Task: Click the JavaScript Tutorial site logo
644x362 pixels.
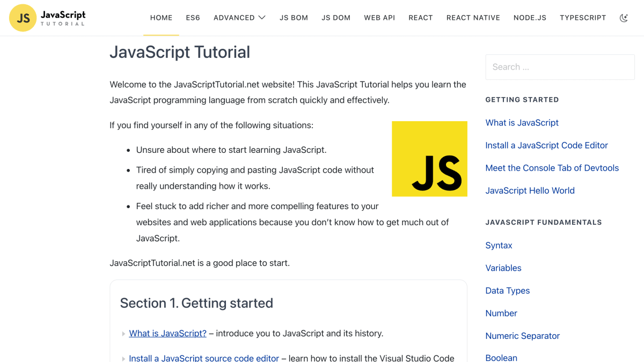Action: [47, 18]
